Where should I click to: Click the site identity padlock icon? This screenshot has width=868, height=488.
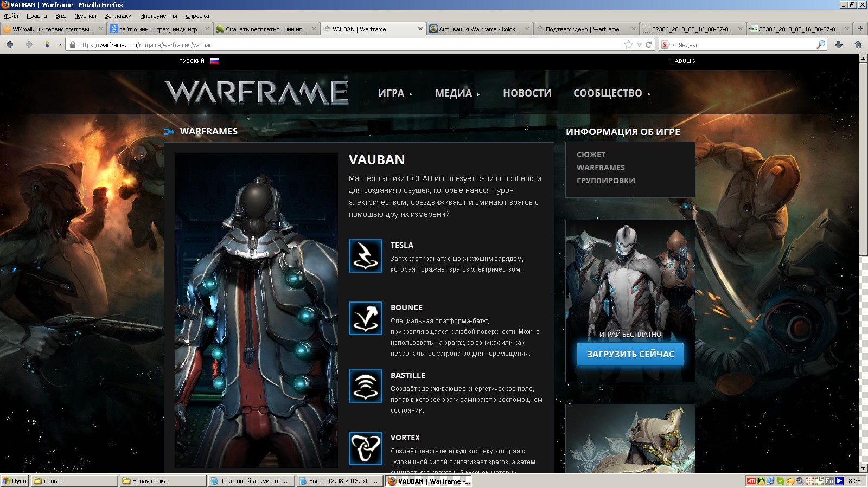coord(73,45)
